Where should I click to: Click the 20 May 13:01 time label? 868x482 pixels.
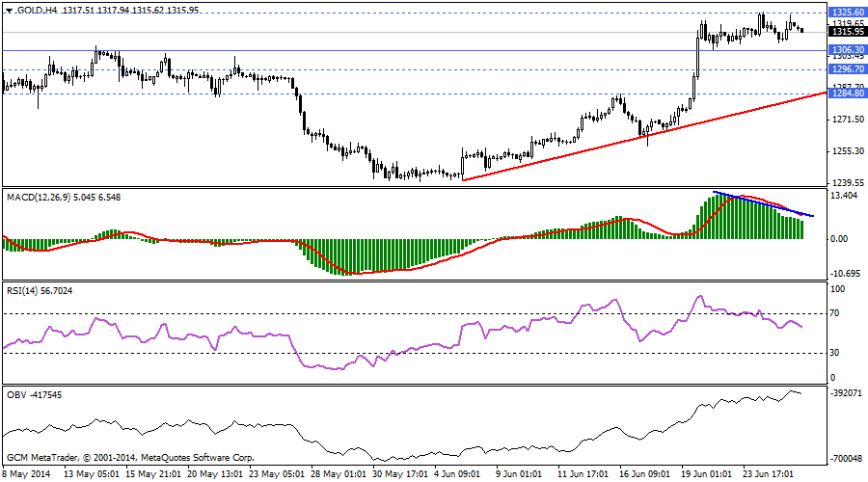(x=215, y=474)
